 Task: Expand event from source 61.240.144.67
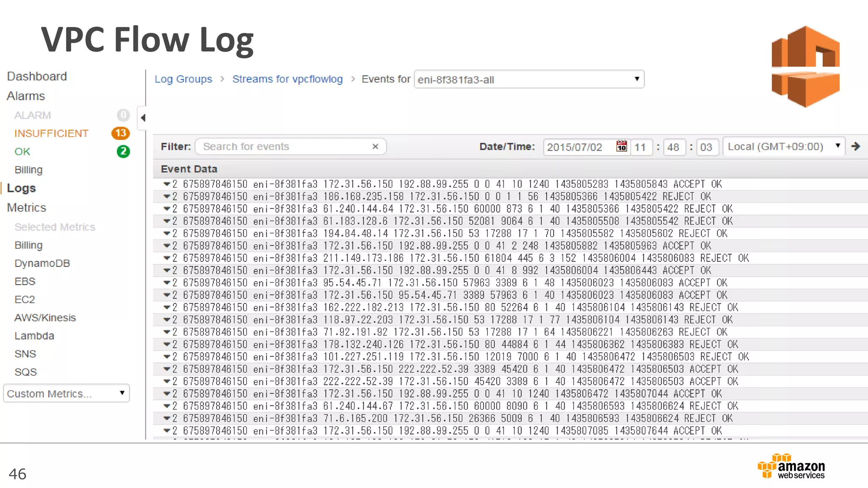click(167, 406)
